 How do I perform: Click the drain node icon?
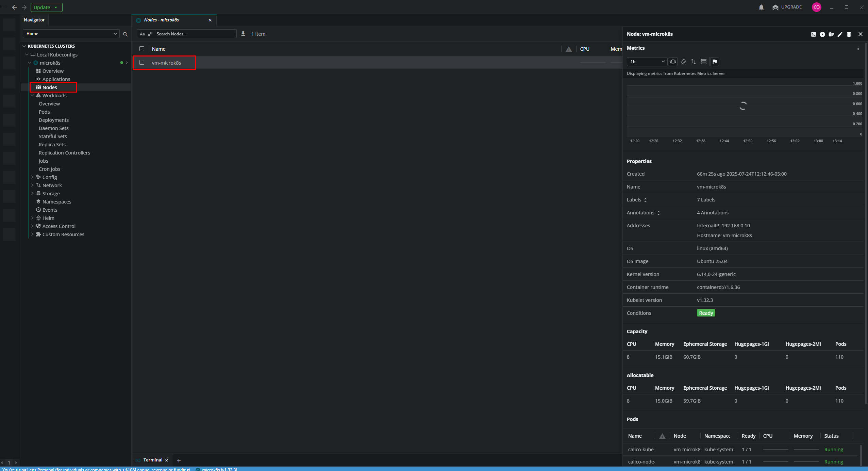[x=831, y=34]
